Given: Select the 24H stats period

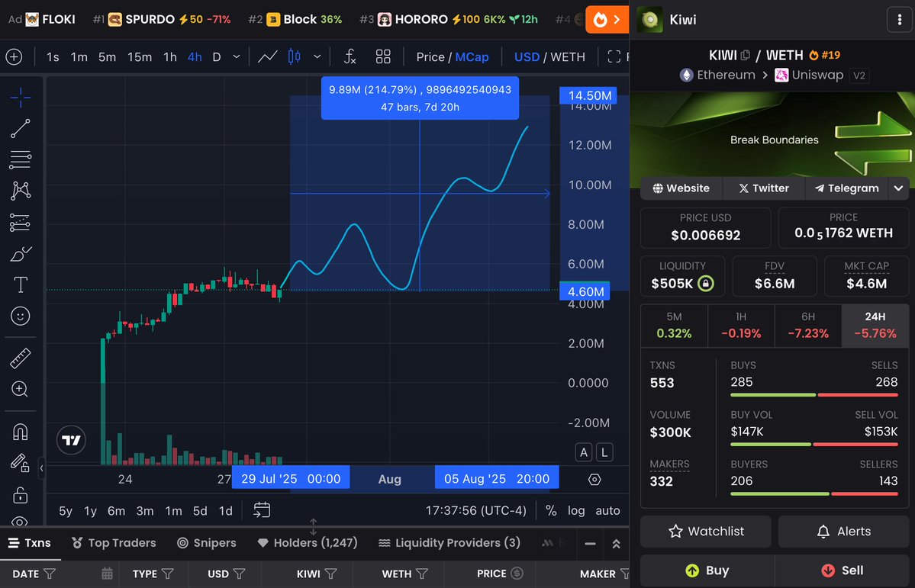Looking at the screenshot, I should [875, 326].
